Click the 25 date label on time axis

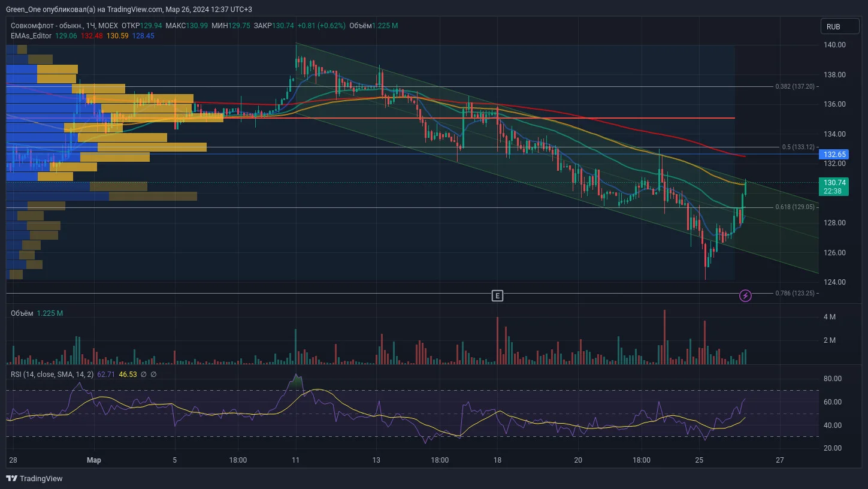coord(699,460)
